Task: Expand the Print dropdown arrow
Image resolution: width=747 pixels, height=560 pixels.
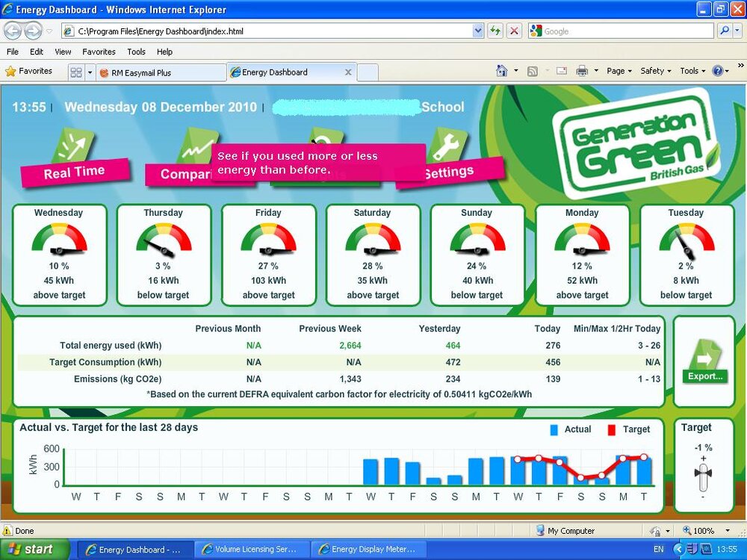Action: (x=596, y=71)
